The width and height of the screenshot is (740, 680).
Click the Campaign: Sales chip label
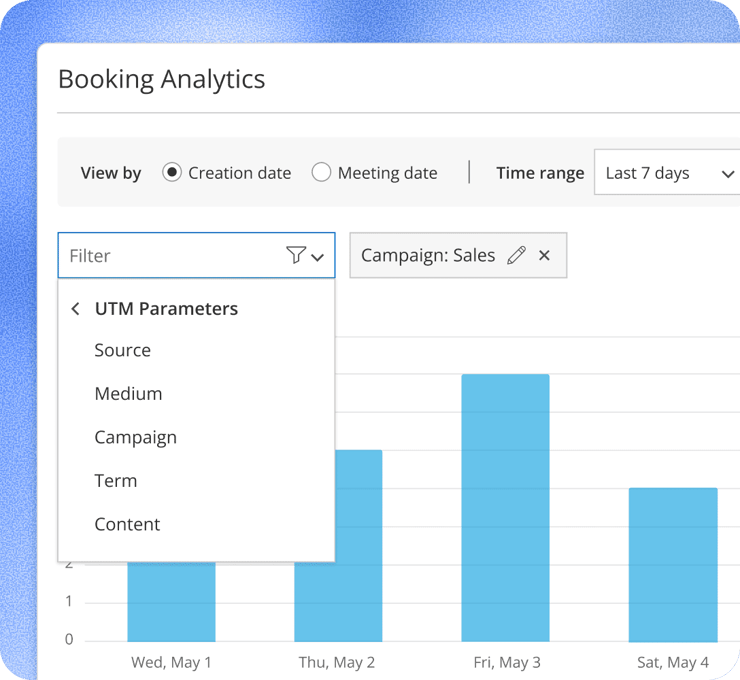coord(428,255)
